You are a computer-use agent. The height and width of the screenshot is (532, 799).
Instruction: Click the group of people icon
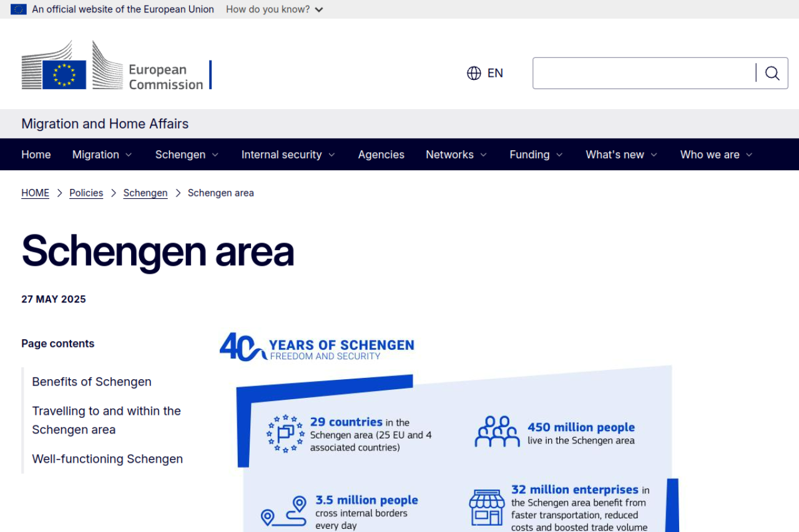497,432
